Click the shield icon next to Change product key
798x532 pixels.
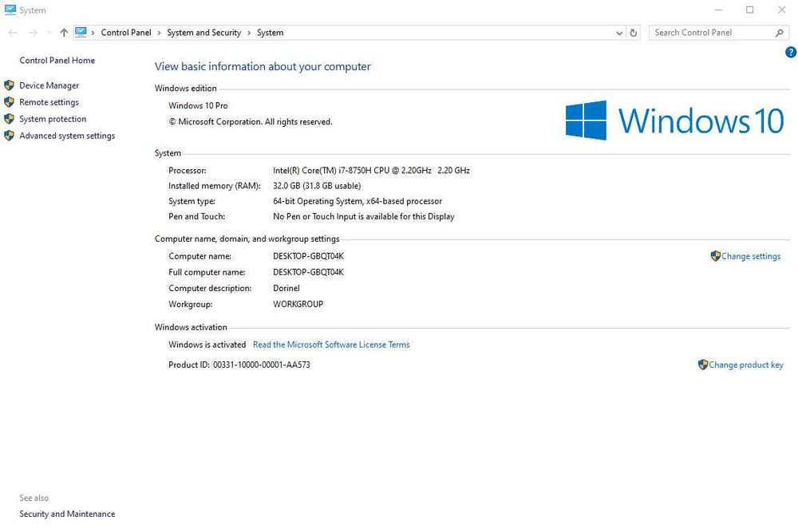point(703,365)
